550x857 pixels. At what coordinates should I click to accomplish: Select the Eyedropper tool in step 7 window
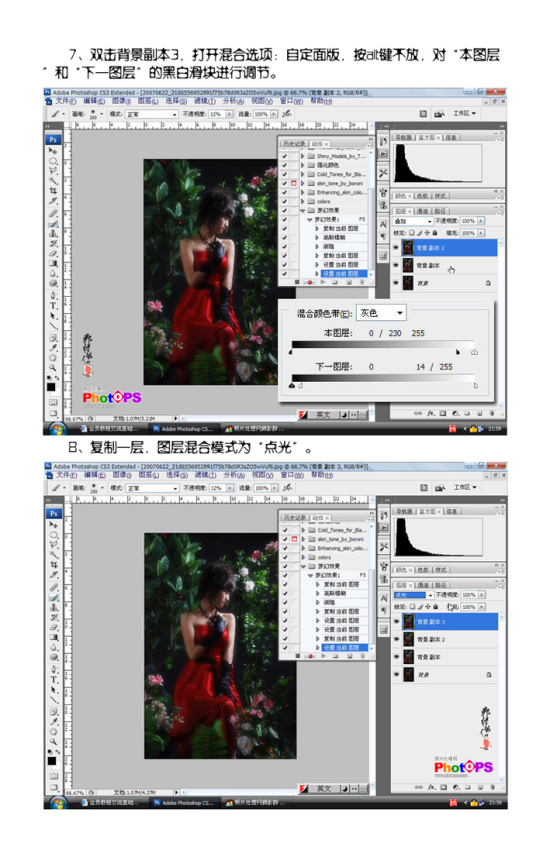53,348
